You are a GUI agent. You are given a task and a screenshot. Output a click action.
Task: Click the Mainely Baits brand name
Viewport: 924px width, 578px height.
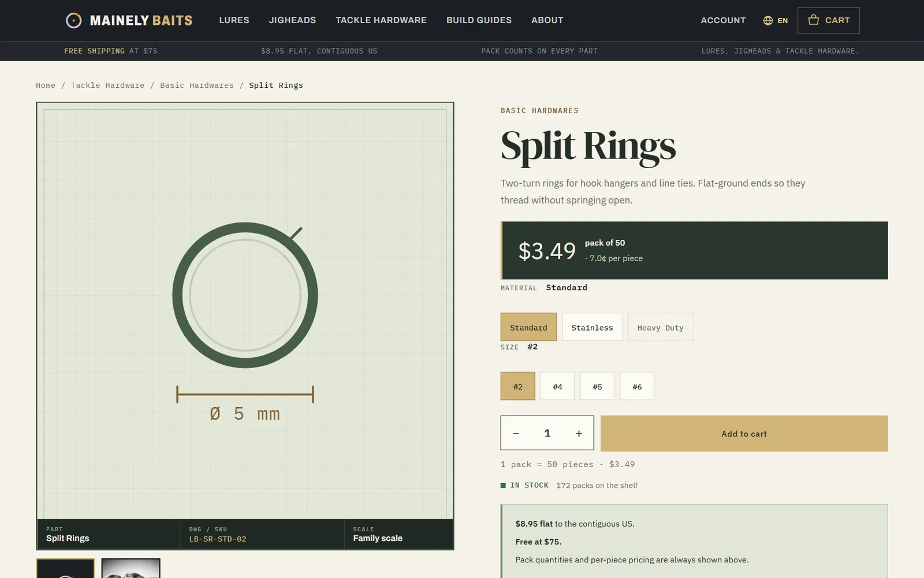(141, 20)
